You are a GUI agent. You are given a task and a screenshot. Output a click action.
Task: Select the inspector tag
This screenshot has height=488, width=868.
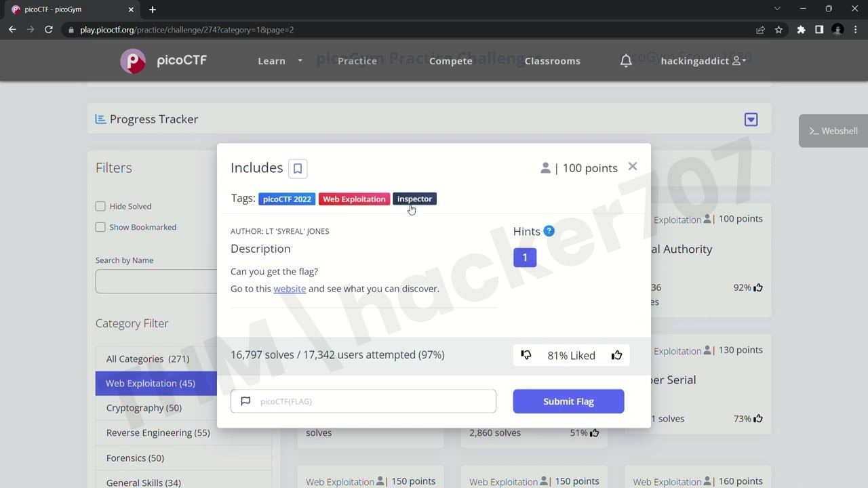pyautogui.click(x=414, y=199)
